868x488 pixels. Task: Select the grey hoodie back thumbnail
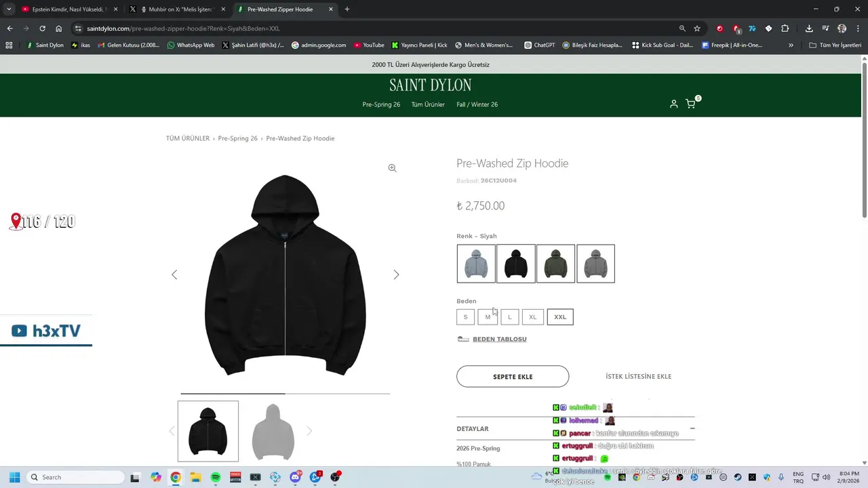click(x=273, y=431)
